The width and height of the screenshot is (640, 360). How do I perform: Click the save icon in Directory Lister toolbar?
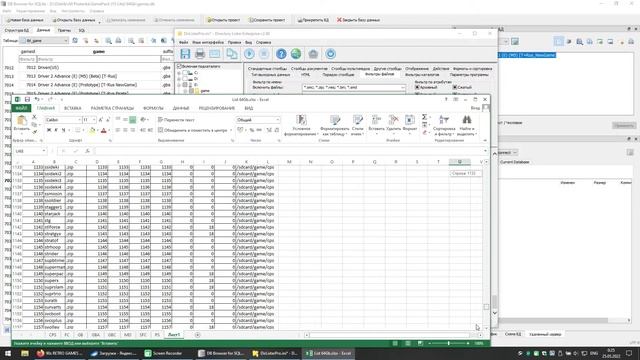(x=185, y=54)
